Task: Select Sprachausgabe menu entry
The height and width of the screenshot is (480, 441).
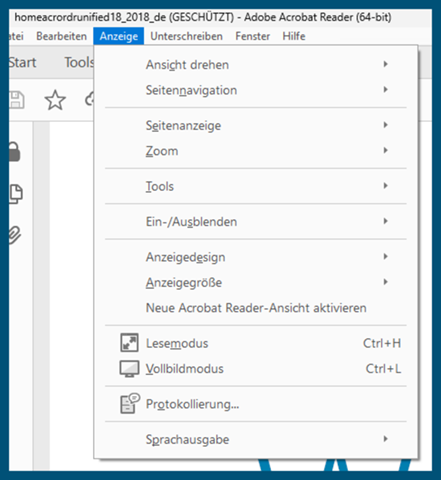Action: pyautogui.click(x=256, y=439)
